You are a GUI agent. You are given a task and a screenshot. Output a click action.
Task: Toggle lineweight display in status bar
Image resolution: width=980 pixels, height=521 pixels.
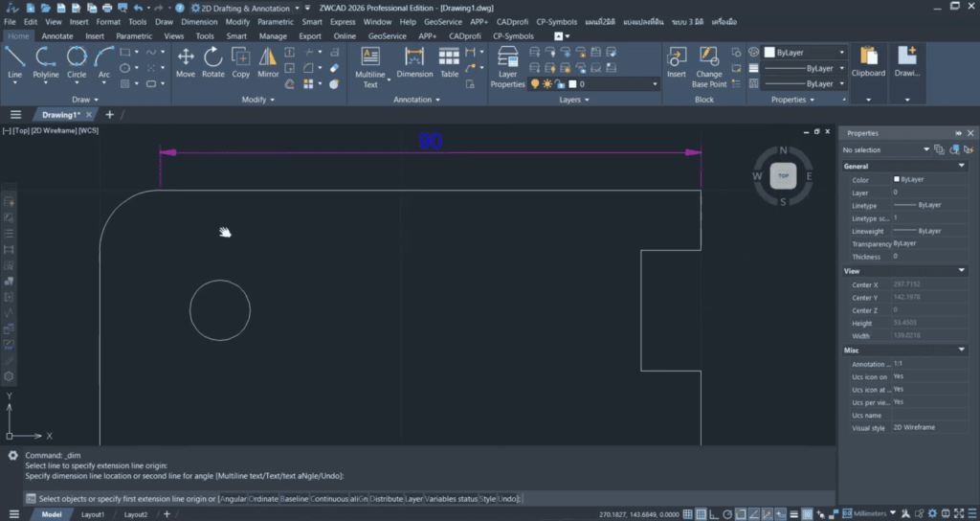coord(793,514)
